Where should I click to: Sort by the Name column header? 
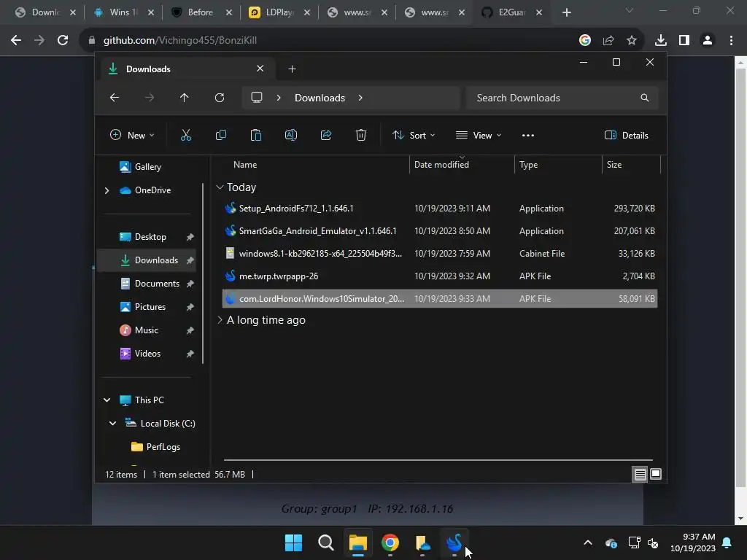[x=245, y=165]
